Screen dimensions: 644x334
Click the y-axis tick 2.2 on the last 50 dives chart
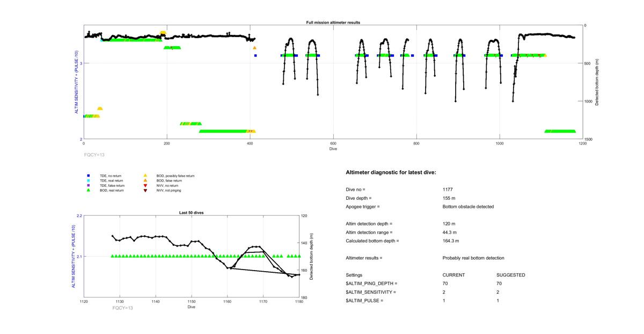79,216
